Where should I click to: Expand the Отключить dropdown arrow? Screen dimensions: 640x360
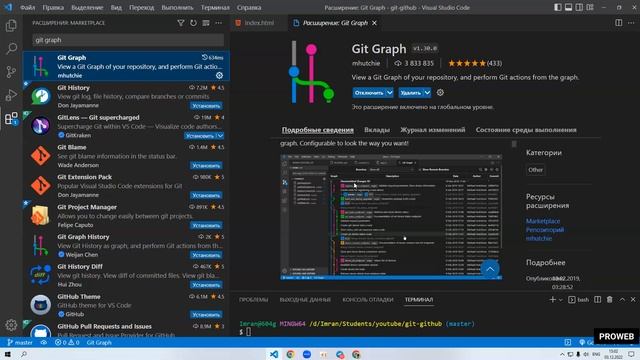point(389,93)
